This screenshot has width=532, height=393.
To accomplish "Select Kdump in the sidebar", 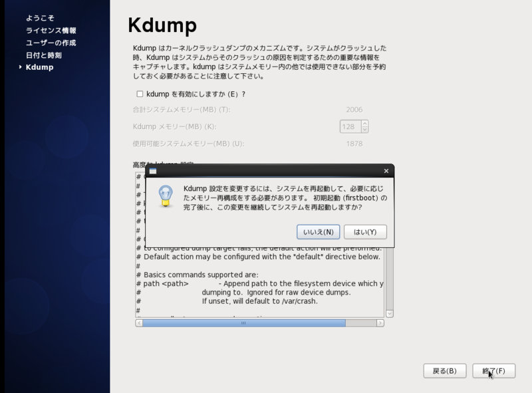I will [x=39, y=67].
